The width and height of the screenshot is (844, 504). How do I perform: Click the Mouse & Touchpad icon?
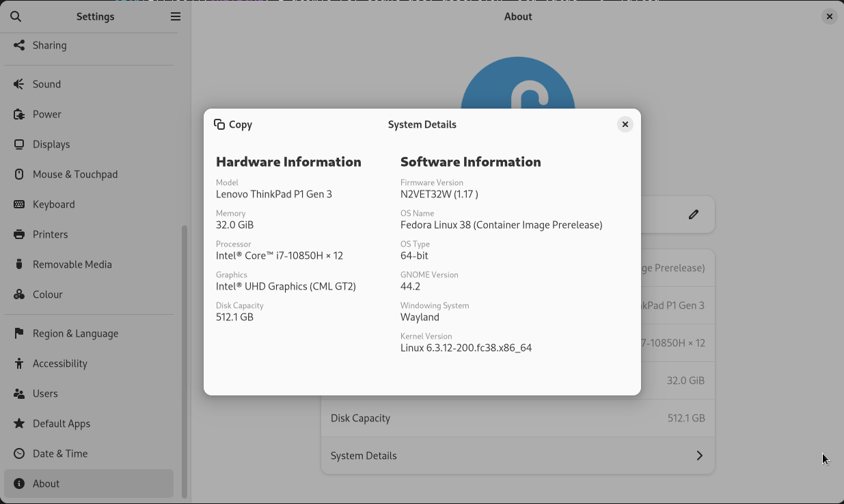pos(19,174)
